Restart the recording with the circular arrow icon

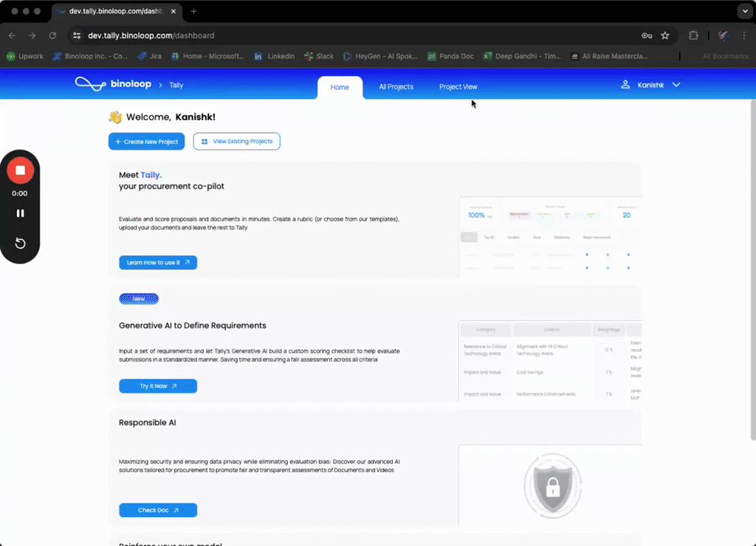click(x=20, y=243)
